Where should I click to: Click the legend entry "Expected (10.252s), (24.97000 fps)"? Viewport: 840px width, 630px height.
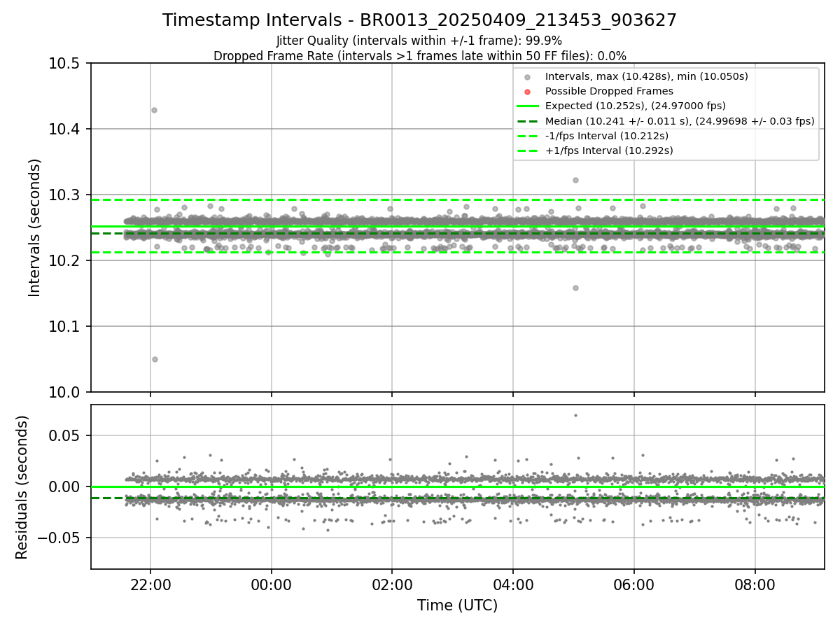(x=635, y=106)
